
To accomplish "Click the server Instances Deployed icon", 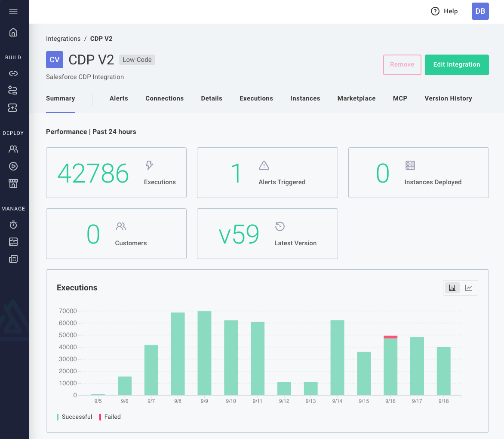I will tap(410, 165).
